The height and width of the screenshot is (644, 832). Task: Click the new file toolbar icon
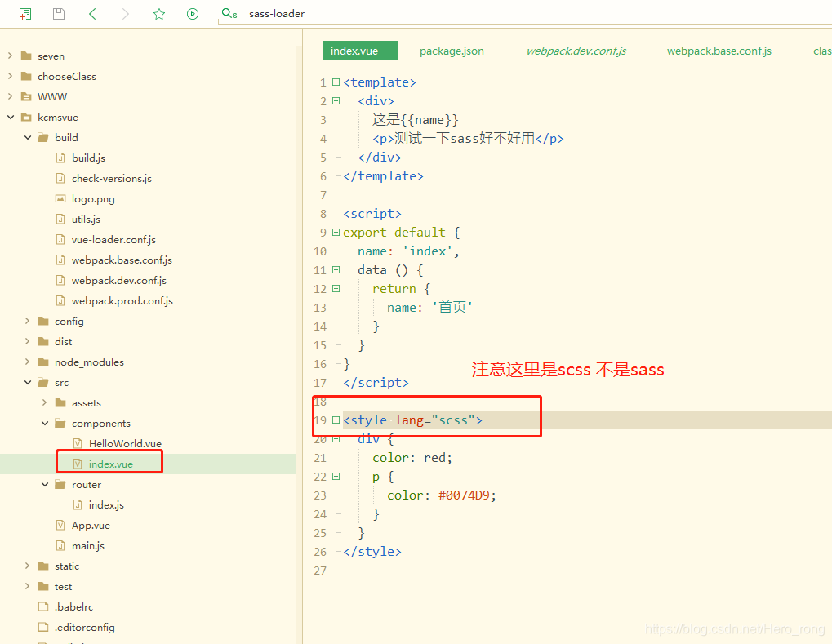(x=25, y=14)
